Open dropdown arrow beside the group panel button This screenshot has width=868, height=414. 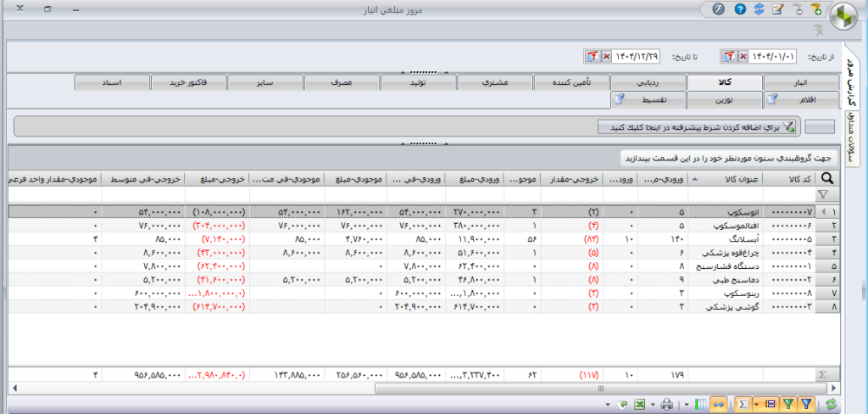click(757, 405)
